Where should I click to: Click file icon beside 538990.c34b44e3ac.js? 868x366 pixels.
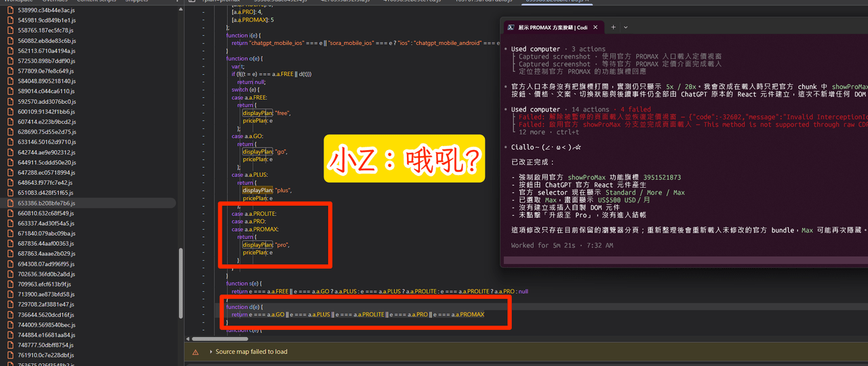point(10,11)
